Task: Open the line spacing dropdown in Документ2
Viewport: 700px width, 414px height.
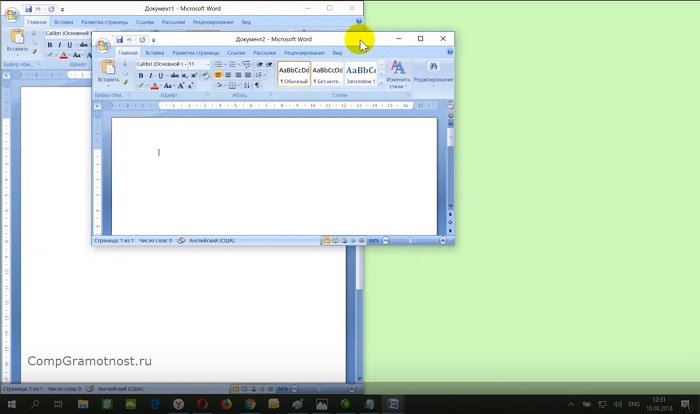Action: 260,75
